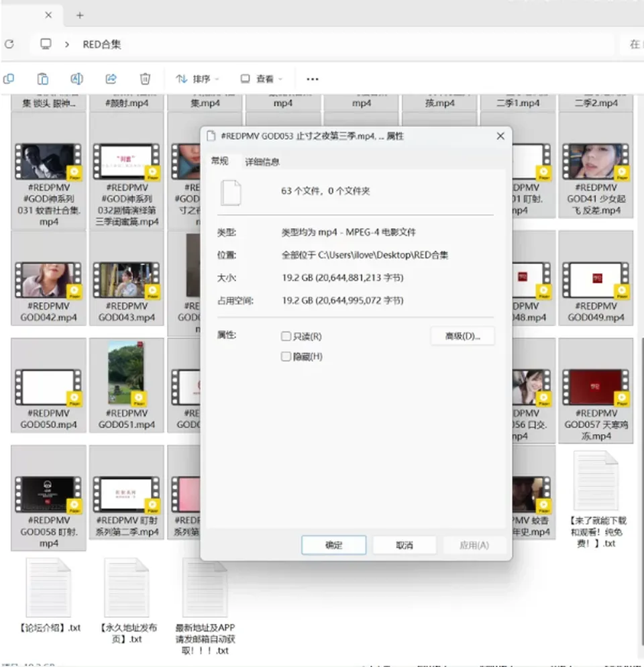This screenshot has width=644, height=667.
Task: Open a new Explorer tab with plus
Action: pyautogui.click(x=80, y=15)
